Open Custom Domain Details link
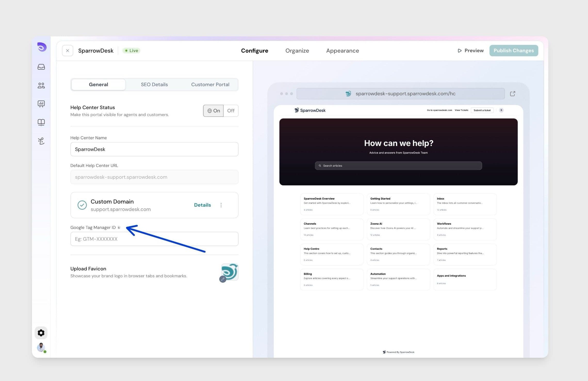 202,205
